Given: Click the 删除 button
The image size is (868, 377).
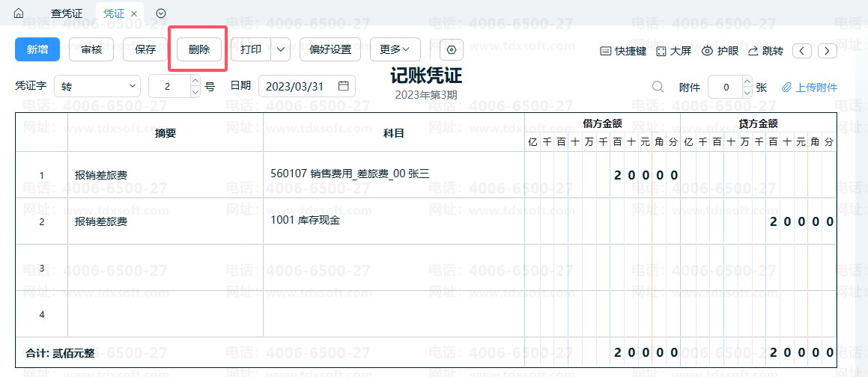Looking at the screenshot, I should click(199, 50).
